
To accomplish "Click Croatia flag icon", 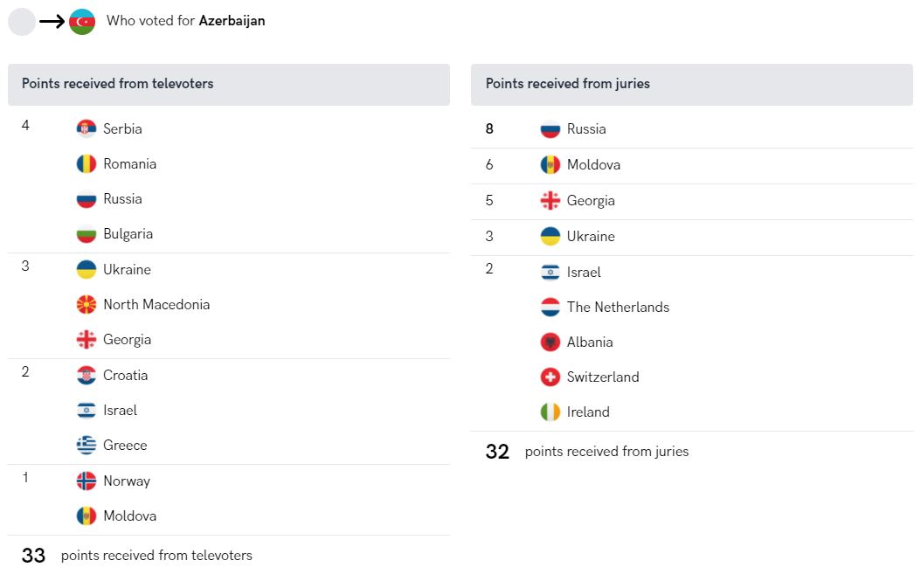I will [x=87, y=376].
